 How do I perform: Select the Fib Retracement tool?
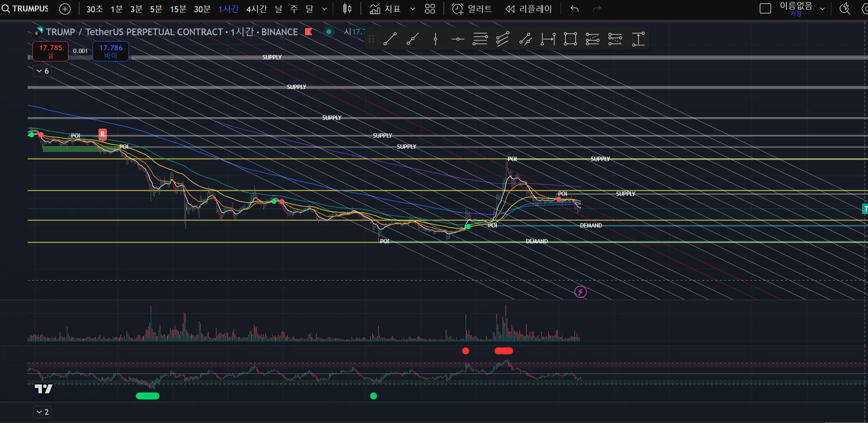tap(480, 39)
